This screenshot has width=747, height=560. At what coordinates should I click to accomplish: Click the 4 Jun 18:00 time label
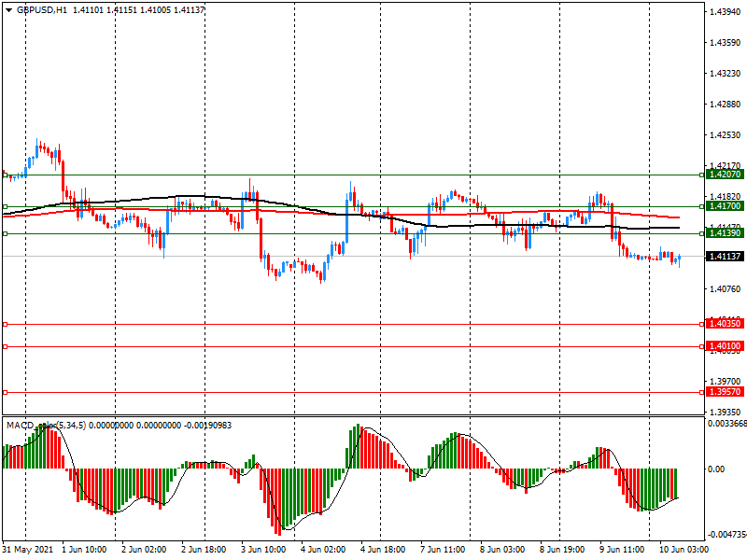(383, 550)
